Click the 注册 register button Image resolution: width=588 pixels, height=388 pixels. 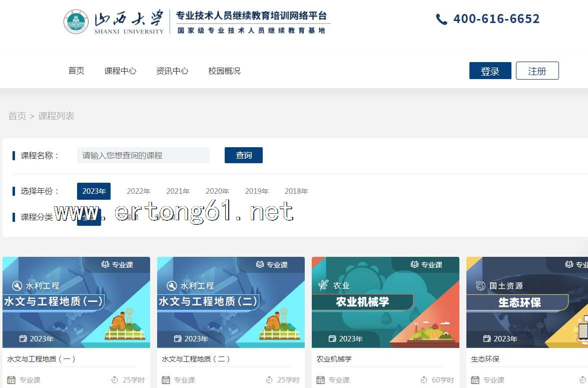[x=537, y=71]
